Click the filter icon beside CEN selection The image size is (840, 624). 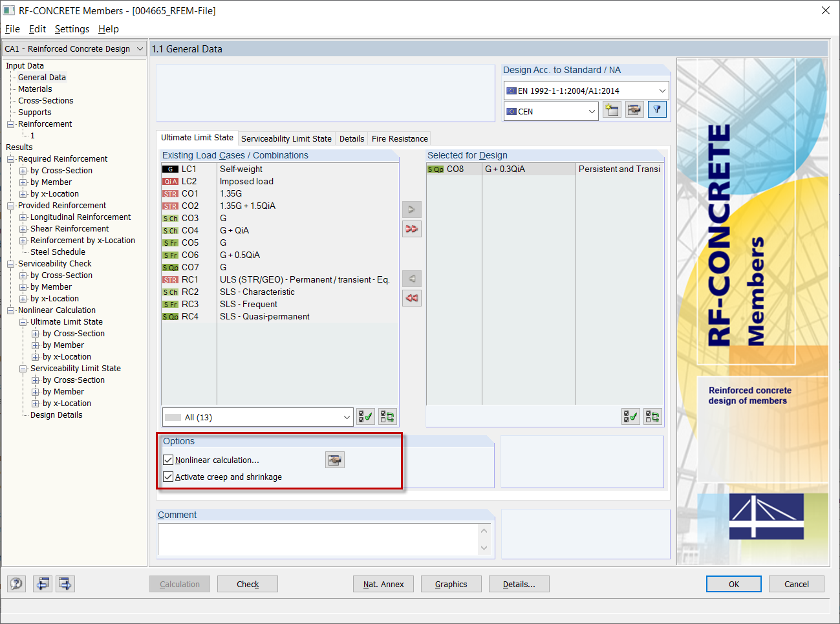tap(657, 109)
